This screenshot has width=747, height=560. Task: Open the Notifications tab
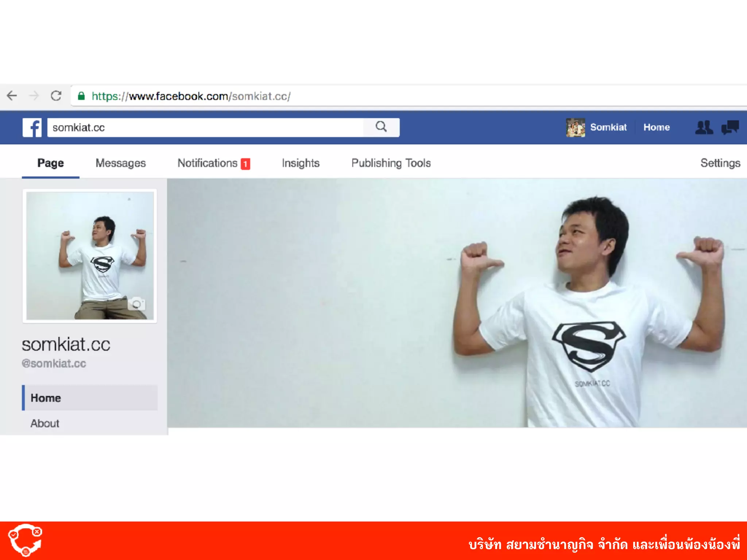207,163
